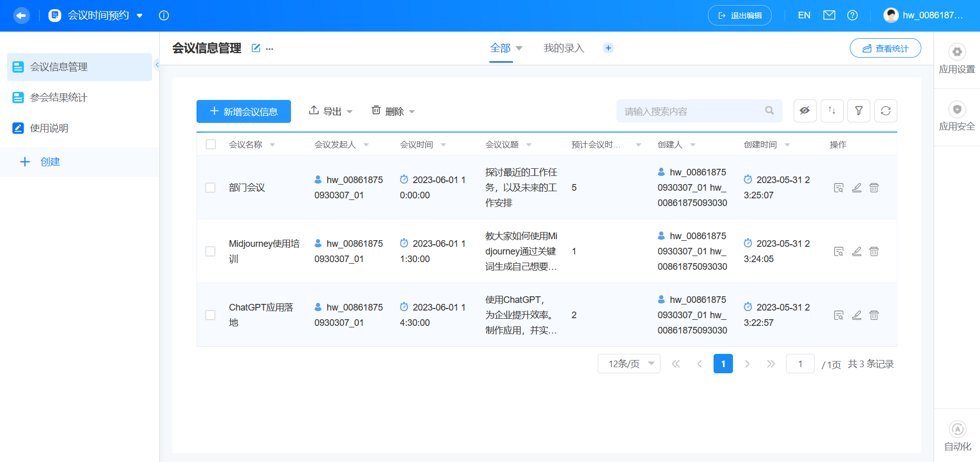This screenshot has width=980, height=462.
Task: Delete the ChatGPT应用落地 record
Action: (x=874, y=315)
